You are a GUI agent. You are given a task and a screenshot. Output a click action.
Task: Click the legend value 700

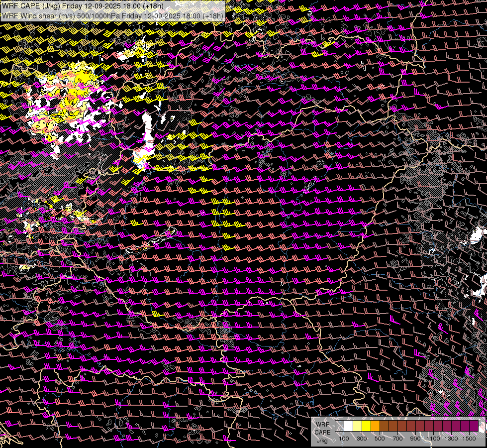pyautogui.click(x=397, y=439)
